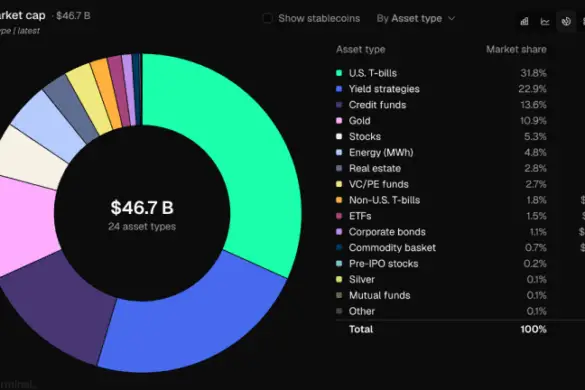Toggle the U.S. T-bills green legend swatch
The width and height of the screenshot is (585, 390).
click(x=339, y=73)
